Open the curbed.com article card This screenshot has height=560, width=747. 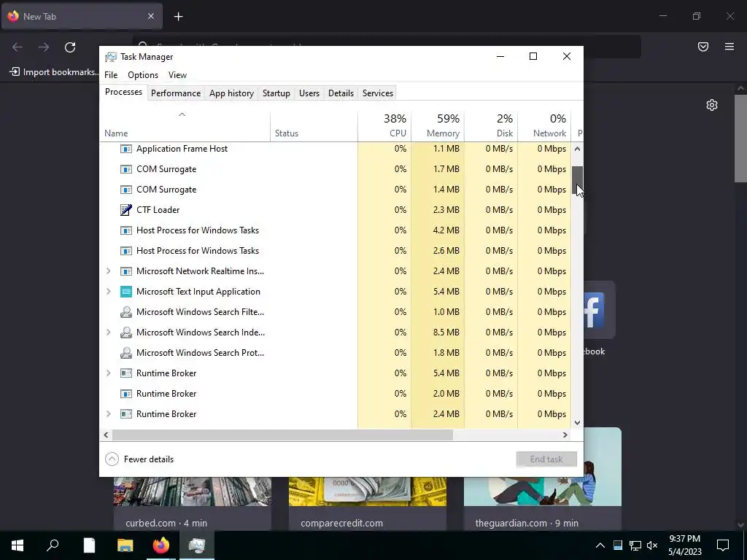click(193, 503)
